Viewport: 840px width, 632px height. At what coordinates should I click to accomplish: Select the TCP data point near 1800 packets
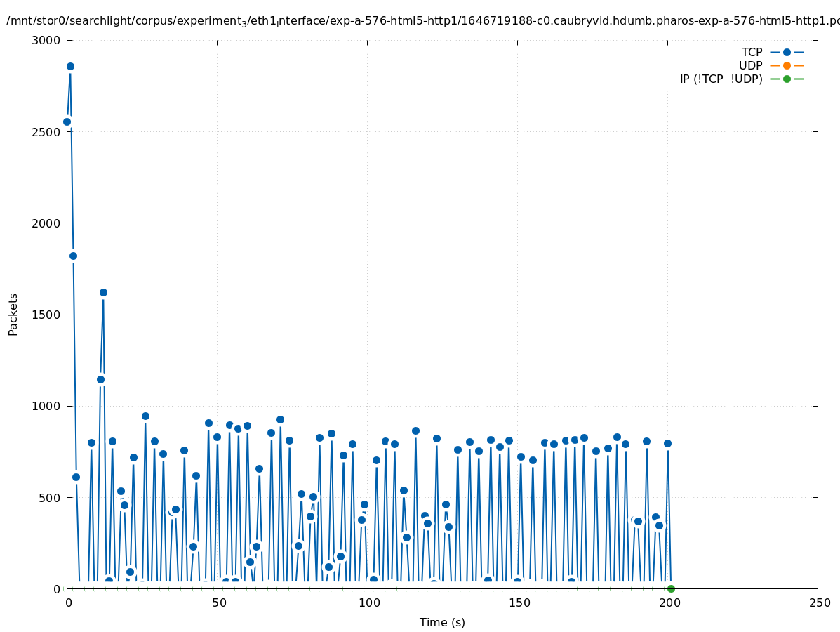pyautogui.click(x=73, y=256)
